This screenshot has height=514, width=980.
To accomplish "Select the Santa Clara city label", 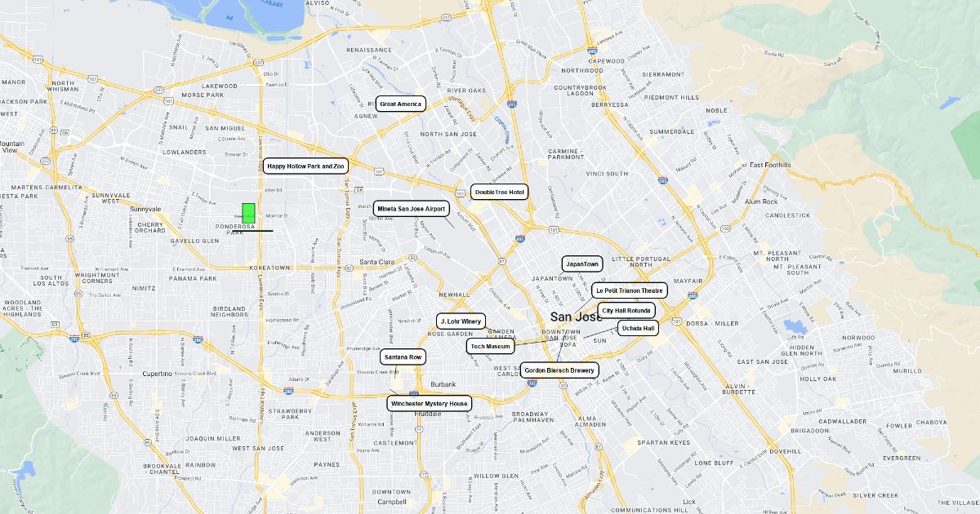I will [378, 262].
